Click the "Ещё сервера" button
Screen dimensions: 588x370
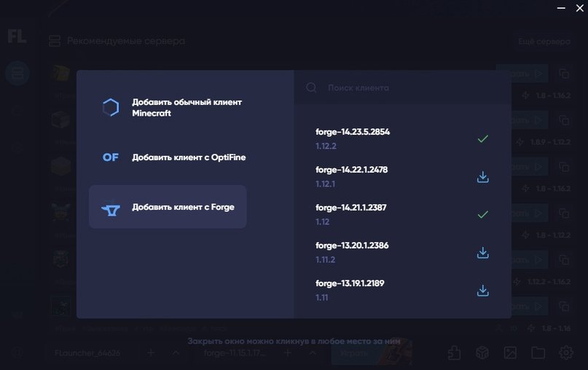coord(544,42)
